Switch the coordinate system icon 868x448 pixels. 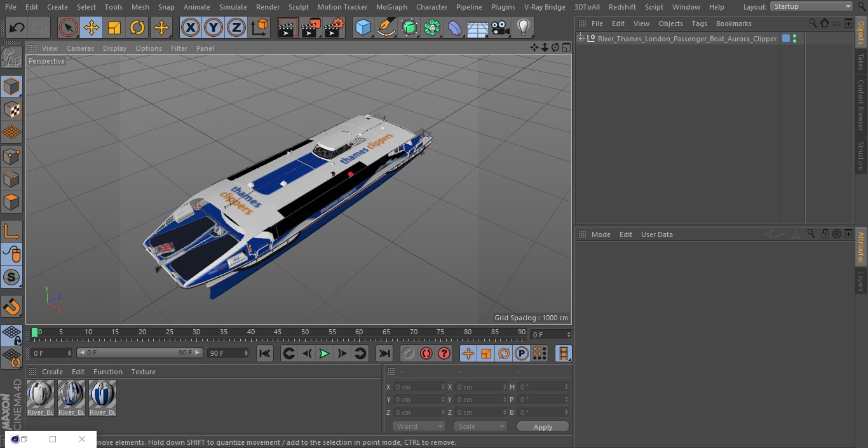pyautogui.click(x=260, y=27)
